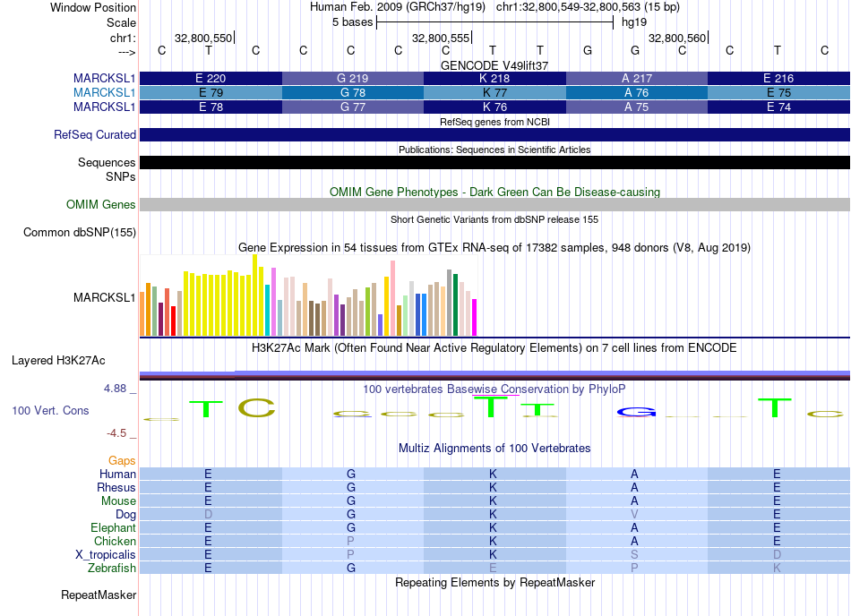Select the E 216 codon block
Image resolution: width=851 pixels, height=616 pixels.
(778, 78)
